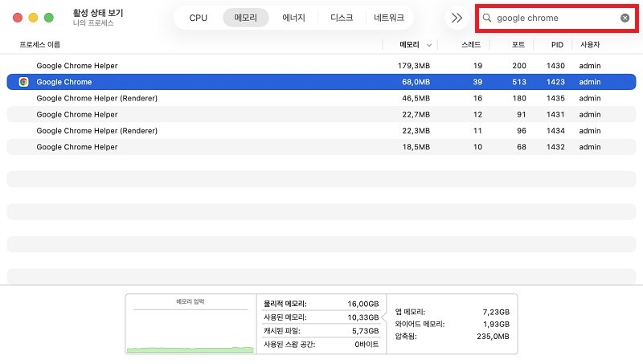This screenshot has height=364, width=643.
Task: Click the magnifying glass search icon
Action: point(487,18)
